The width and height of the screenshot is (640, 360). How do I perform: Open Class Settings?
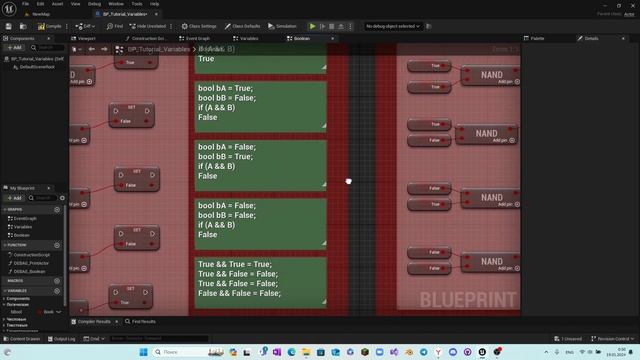pos(199,26)
